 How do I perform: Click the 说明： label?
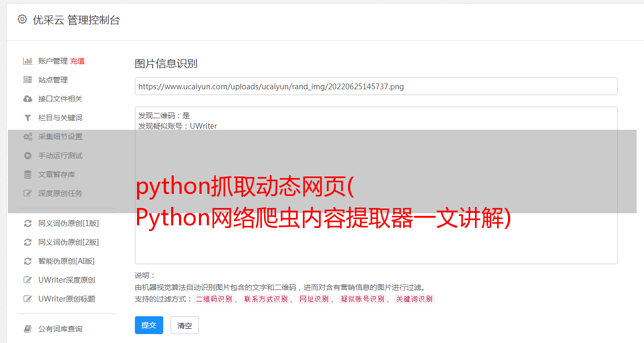click(x=145, y=276)
